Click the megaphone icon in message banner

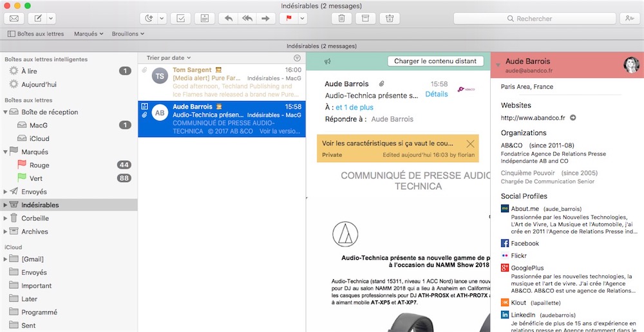[x=327, y=62]
